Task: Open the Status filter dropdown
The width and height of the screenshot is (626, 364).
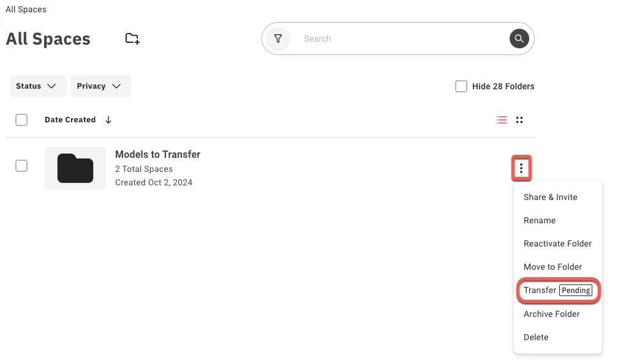Action: click(x=37, y=86)
